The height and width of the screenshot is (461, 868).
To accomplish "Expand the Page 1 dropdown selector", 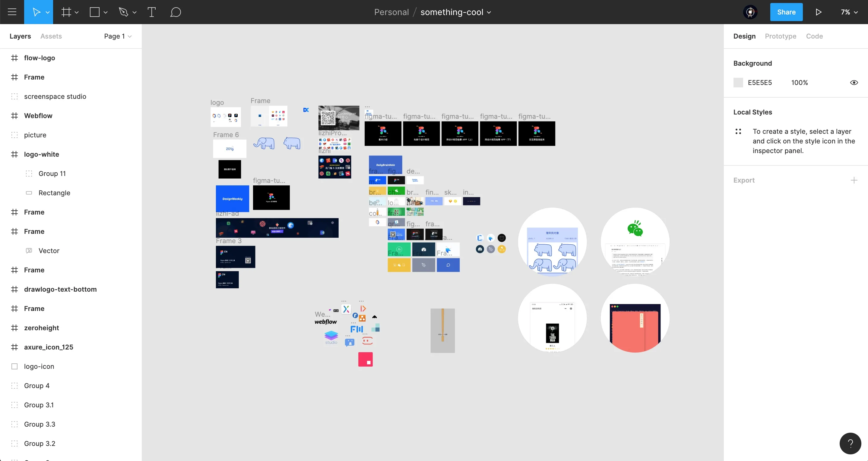I will [x=117, y=36].
